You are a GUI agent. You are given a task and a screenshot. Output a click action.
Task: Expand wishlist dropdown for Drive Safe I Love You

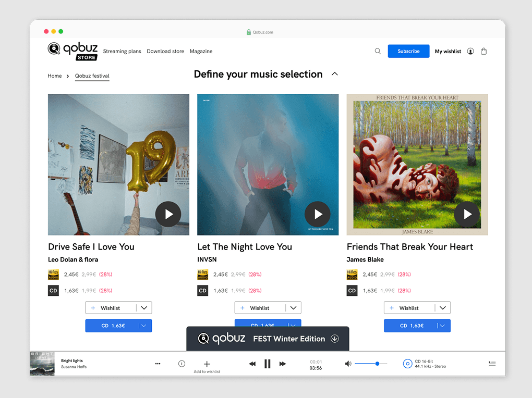[144, 308]
